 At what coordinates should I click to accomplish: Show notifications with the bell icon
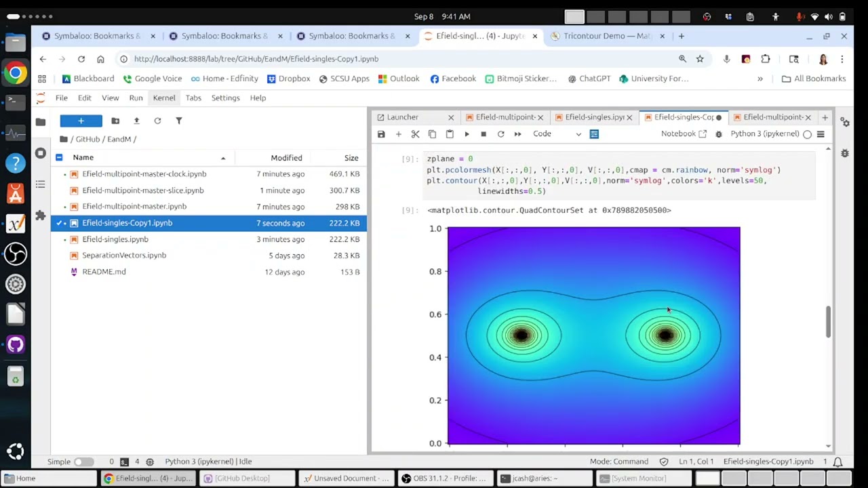pyautogui.click(x=837, y=462)
